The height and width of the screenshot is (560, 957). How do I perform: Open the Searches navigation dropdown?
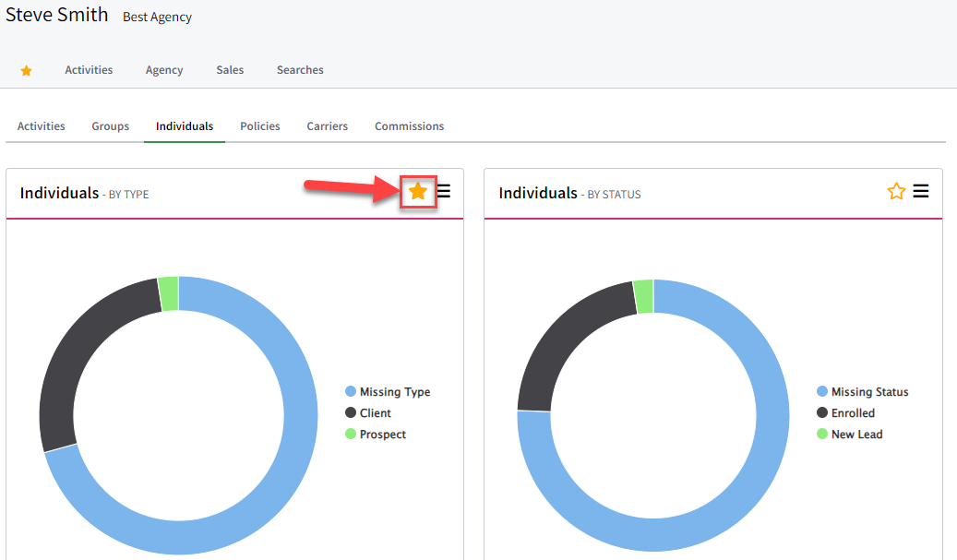pos(300,69)
